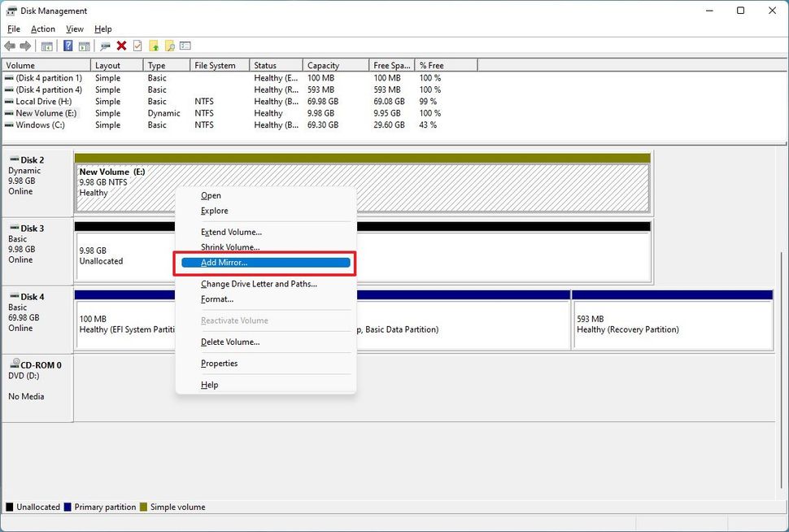
Task: Open the Action menu
Action: tap(42, 28)
